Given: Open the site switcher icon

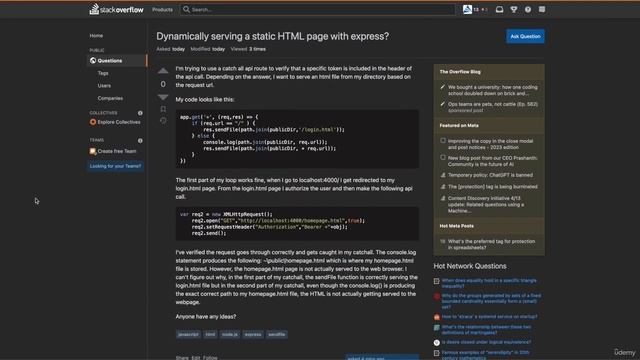Looking at the screenshot, I should [x=542, y=9].
